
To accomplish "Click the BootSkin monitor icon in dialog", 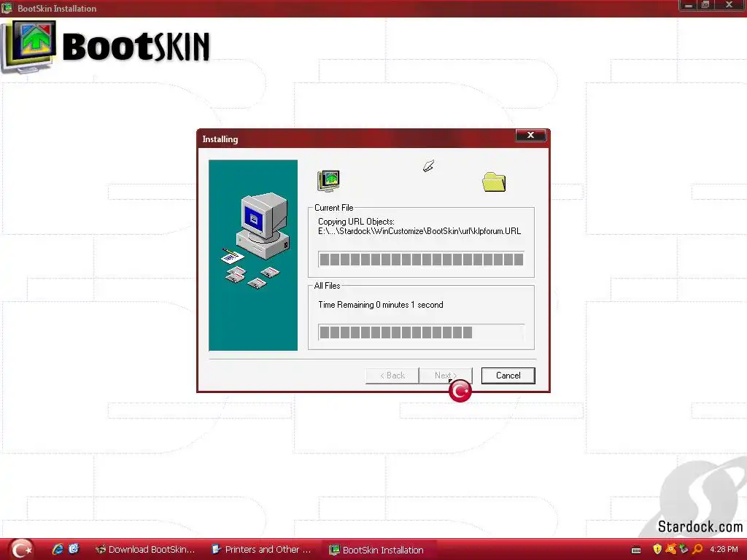I will click(328, 181).
